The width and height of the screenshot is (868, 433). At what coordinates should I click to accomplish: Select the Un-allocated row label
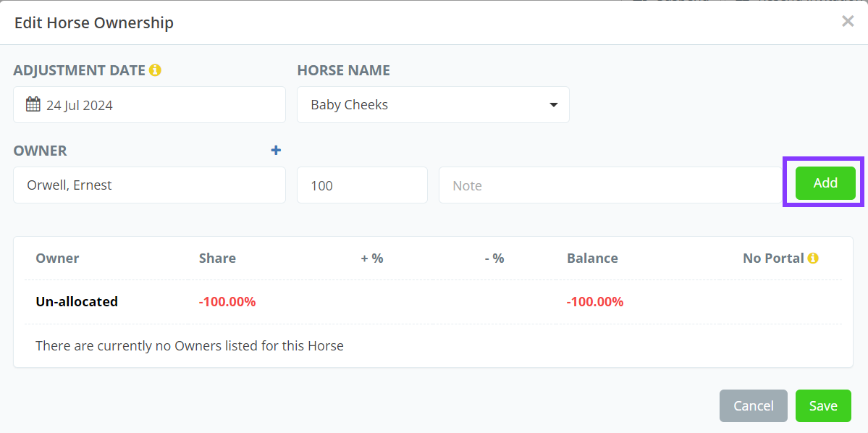point(77,302)
